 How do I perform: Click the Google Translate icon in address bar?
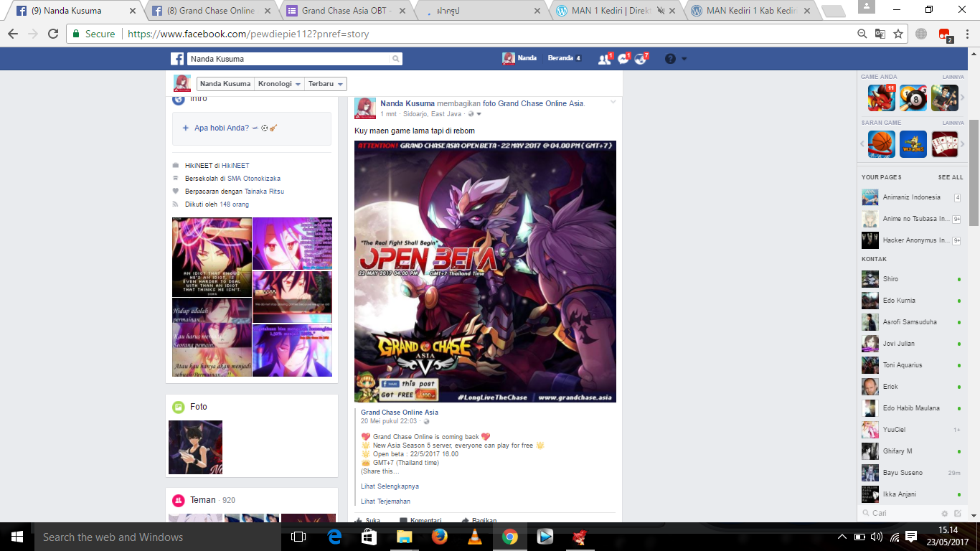pyautogui.click(x=880, y=34)
